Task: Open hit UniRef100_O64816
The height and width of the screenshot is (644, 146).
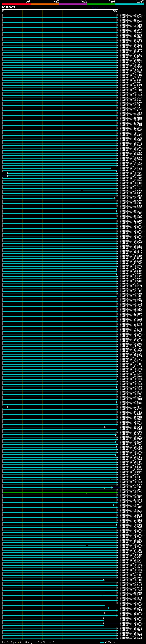Action: [x=131, y=58]
